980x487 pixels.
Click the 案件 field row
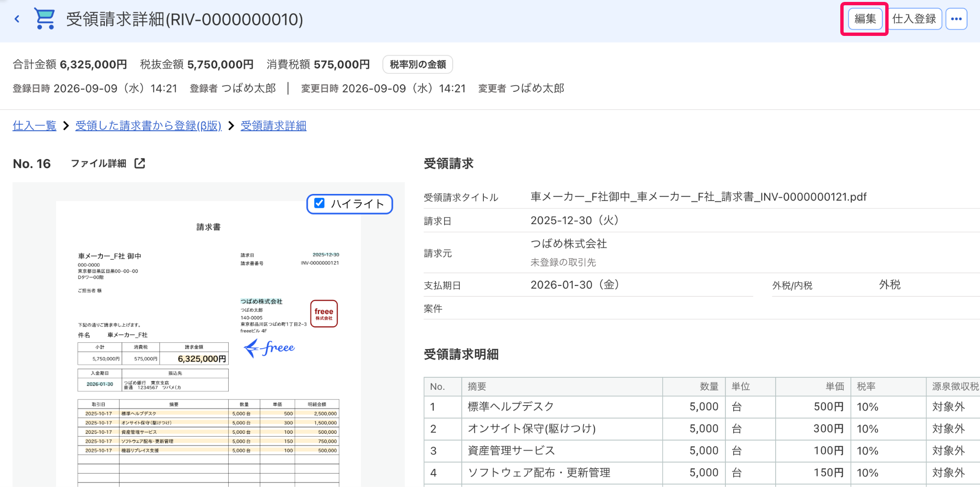pyautogui.click(x=702, y=309)
